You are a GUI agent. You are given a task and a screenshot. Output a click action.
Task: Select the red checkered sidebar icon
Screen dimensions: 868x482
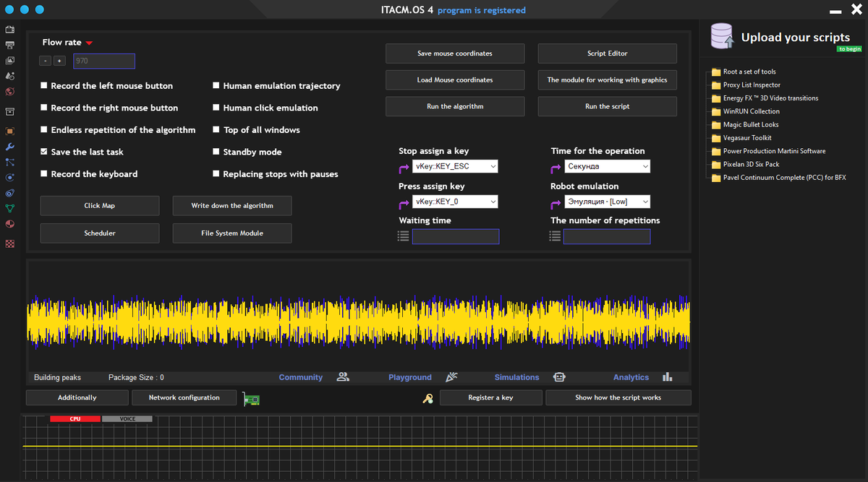10,244
